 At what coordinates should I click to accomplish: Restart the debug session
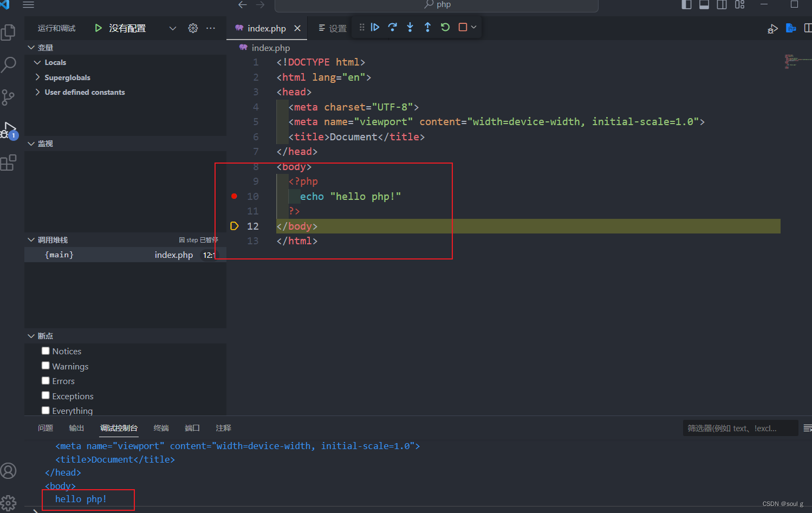(445, 27)
